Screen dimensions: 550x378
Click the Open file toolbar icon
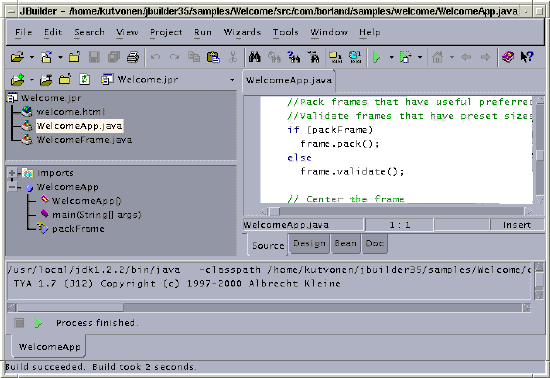click(17, 57)
